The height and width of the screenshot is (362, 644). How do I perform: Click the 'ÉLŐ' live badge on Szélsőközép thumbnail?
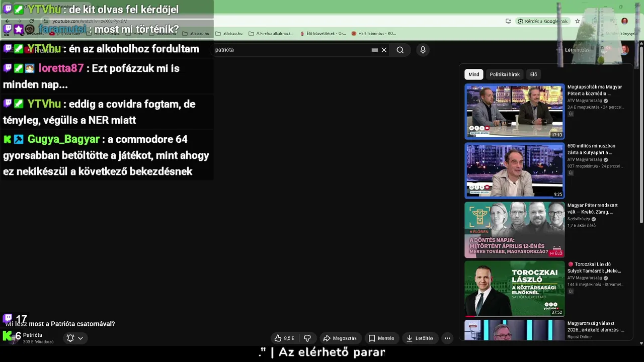click(x=556, y=253)
